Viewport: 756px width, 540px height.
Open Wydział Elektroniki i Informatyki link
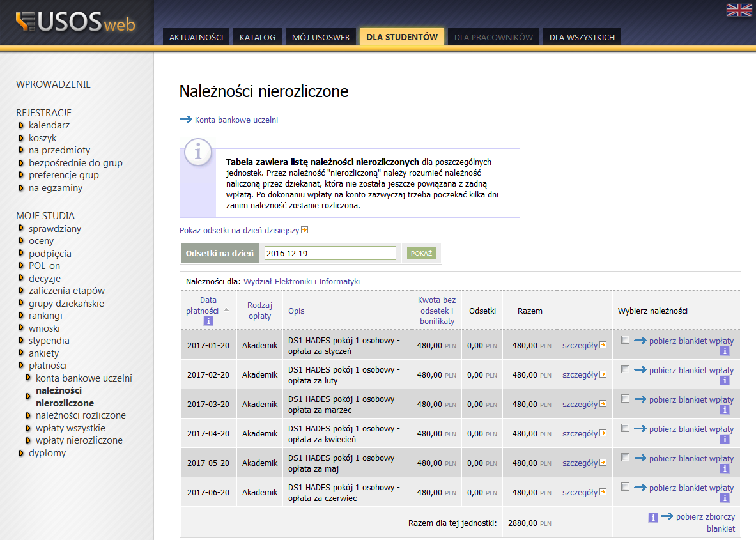click(302, 282)
